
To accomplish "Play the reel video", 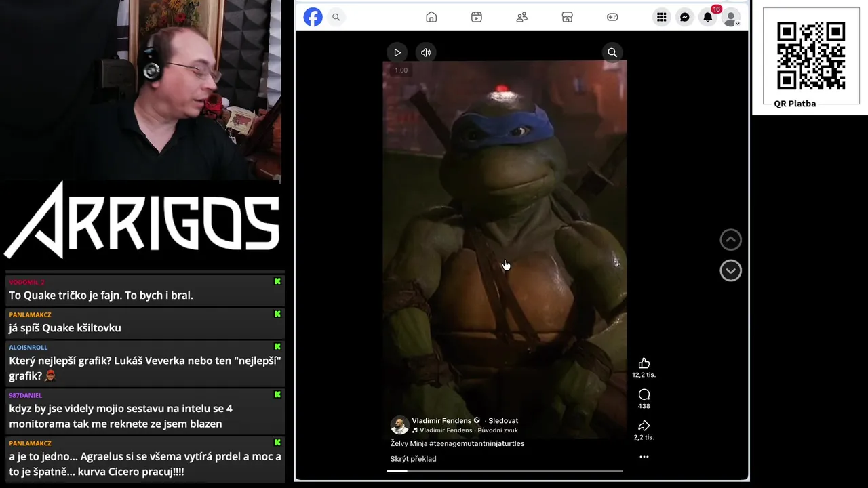I will (397, 52).
